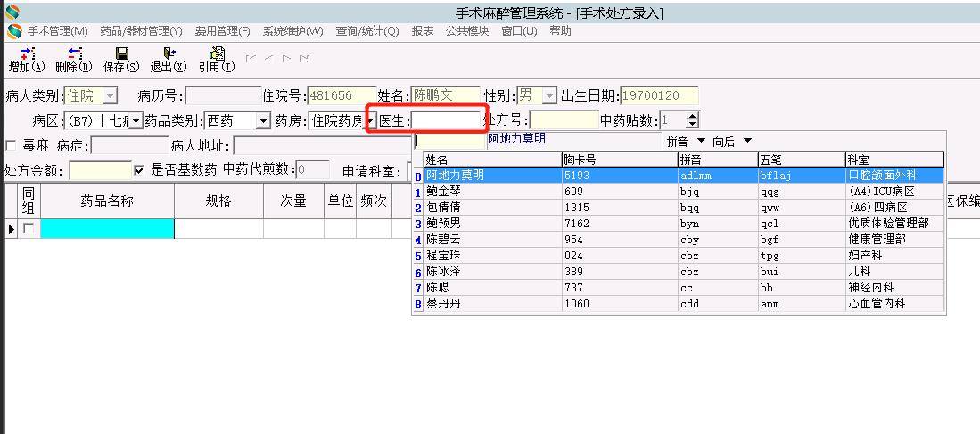Select doctor 鲍预男 in lookup list
This screenshot has width=980, height=434.
pos(684,224)
